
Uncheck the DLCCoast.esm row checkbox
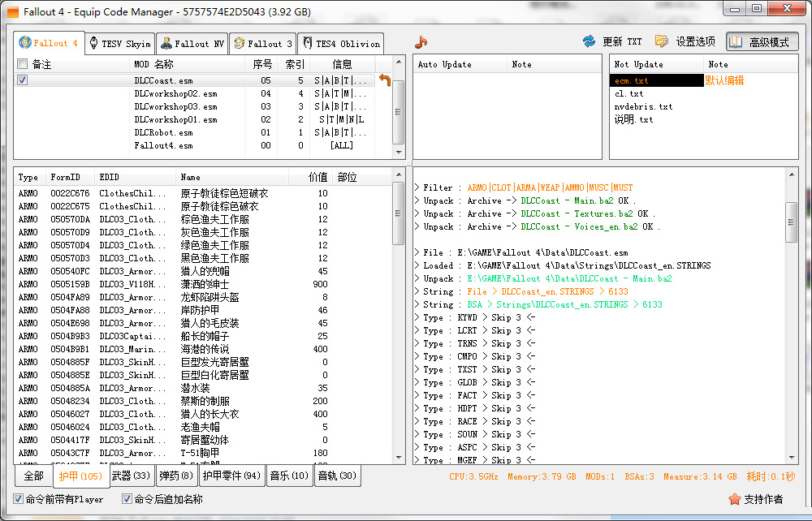(x=22, y=80)
